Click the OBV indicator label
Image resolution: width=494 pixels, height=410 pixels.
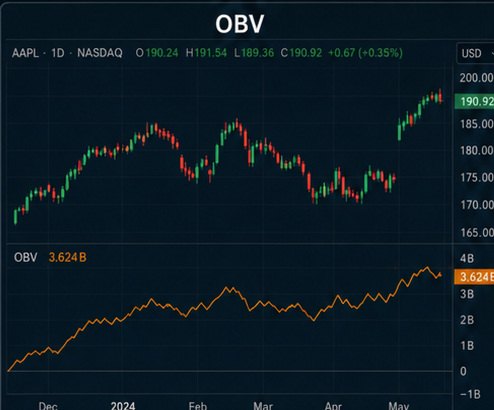tap(26, 257)
